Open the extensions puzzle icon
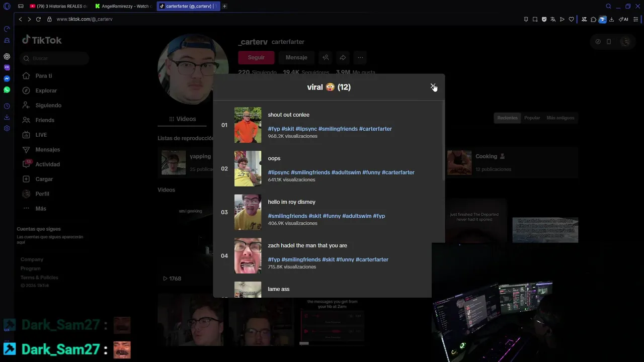The image size is (644, 362). (x=593, y=19)
